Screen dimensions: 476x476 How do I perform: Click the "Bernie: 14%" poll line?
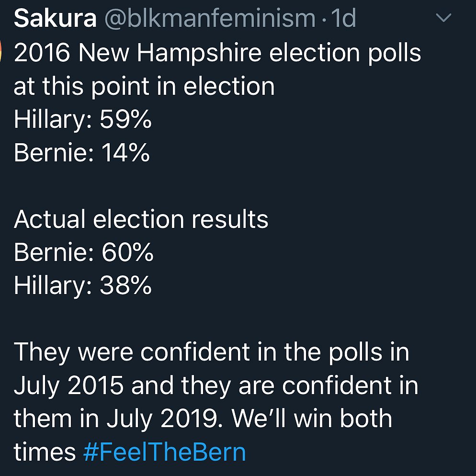[82, 153]
